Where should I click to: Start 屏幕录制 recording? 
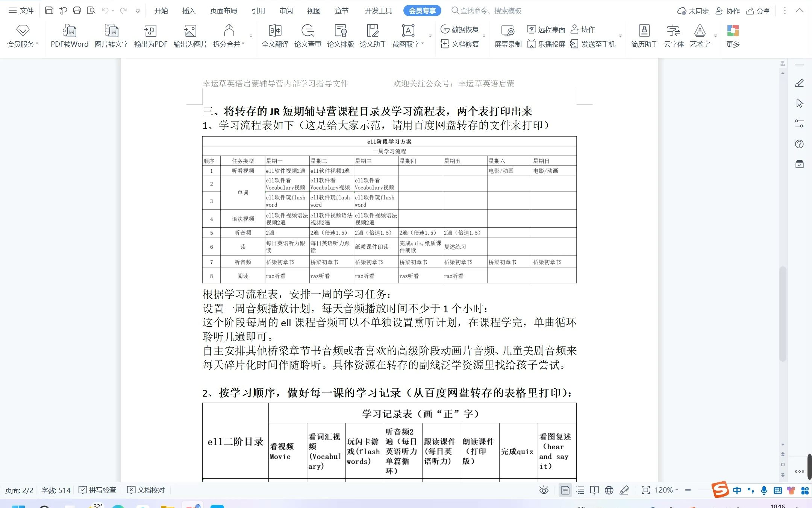pos(508,36)
